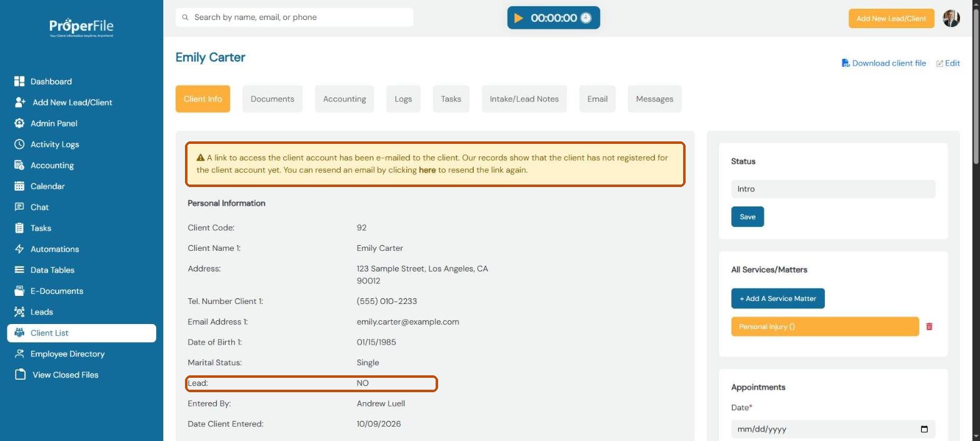Open the Accounting sidebar icon
The width and height of the screenshot is (980, 441).
tap(19, 165)
